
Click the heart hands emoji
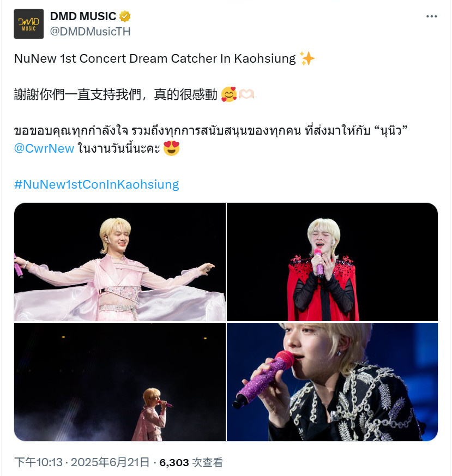[x=246, y=94]
